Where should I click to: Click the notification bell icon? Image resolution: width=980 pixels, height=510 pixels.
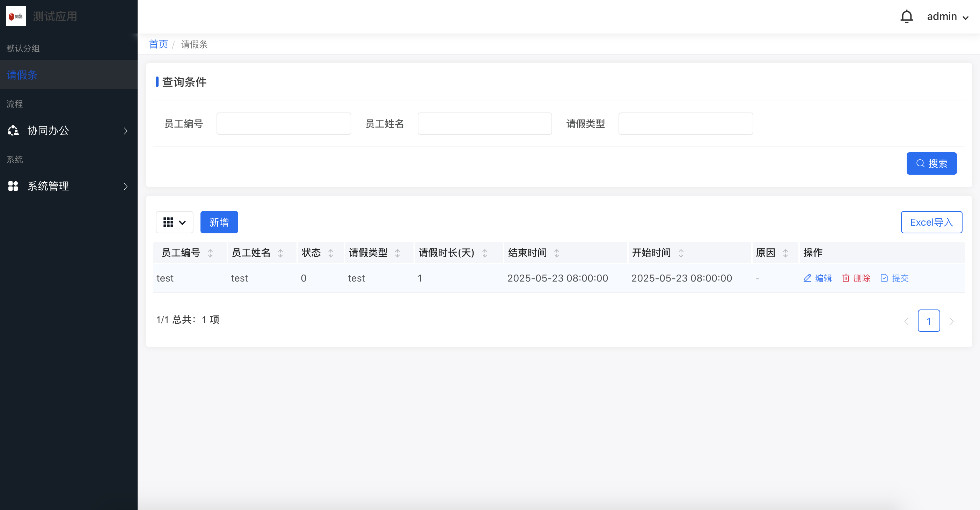(x=907, y=16)
